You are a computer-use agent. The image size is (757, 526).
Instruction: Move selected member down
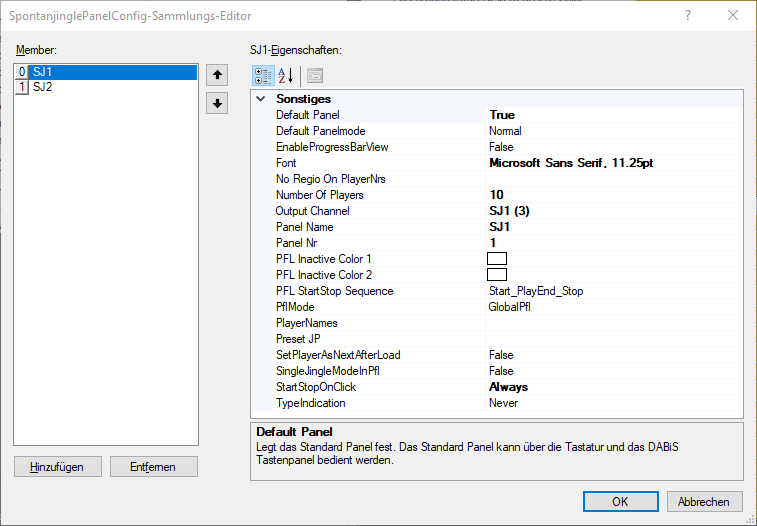pos(217,103)
